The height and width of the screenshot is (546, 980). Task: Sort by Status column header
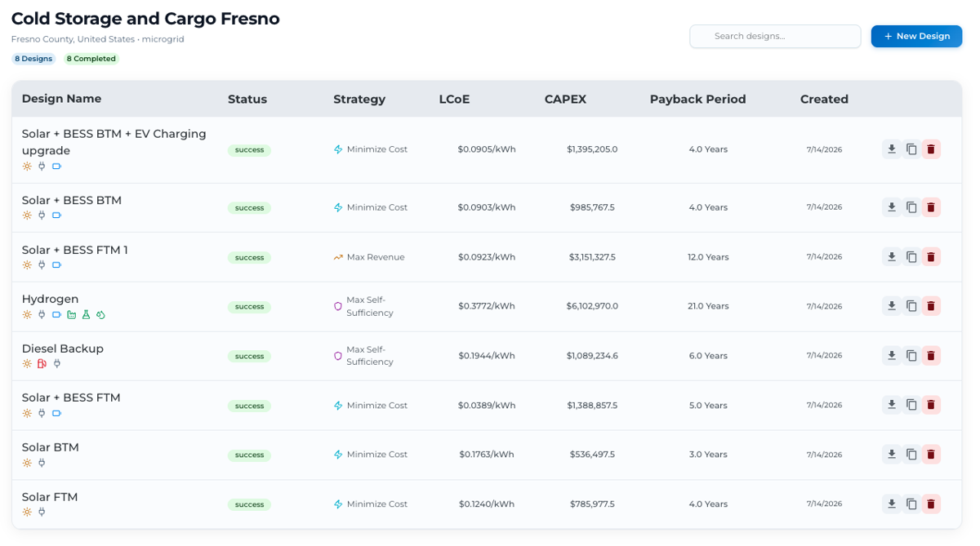(247, 99)
